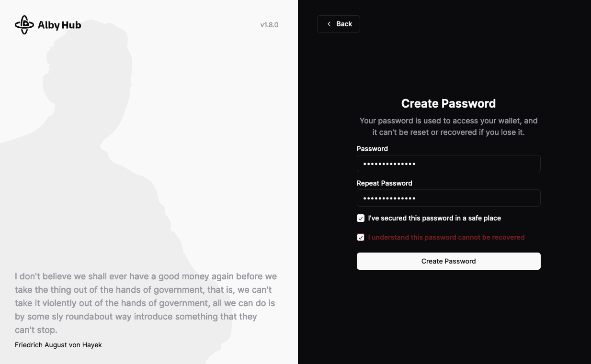Focus the Password input field

click(448, 164)
